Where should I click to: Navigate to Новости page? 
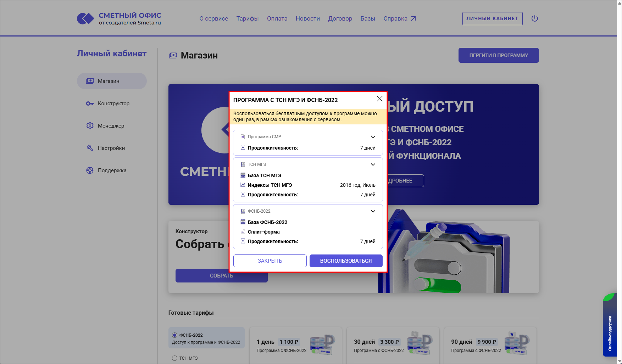(307, 18)
